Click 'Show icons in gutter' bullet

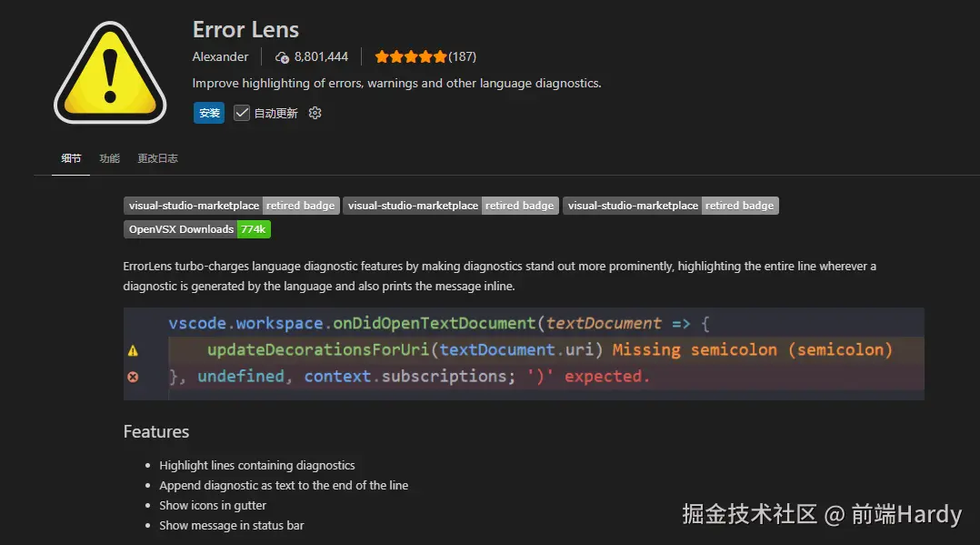(x=213, y=506)
